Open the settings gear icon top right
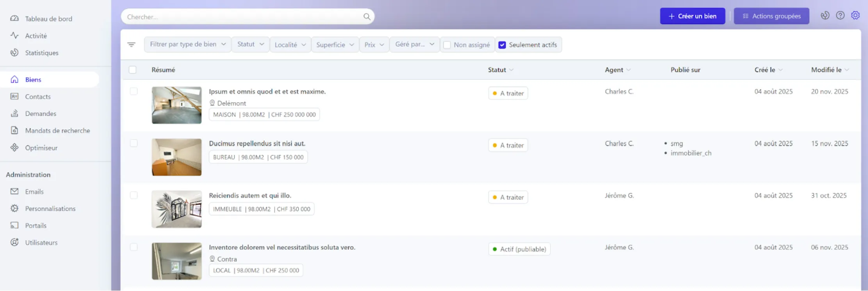 (x=856, y=16)
